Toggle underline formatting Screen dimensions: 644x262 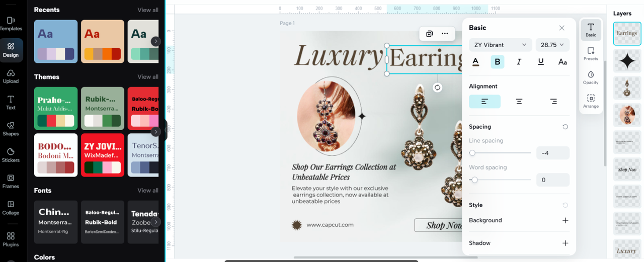coord(541,62)
